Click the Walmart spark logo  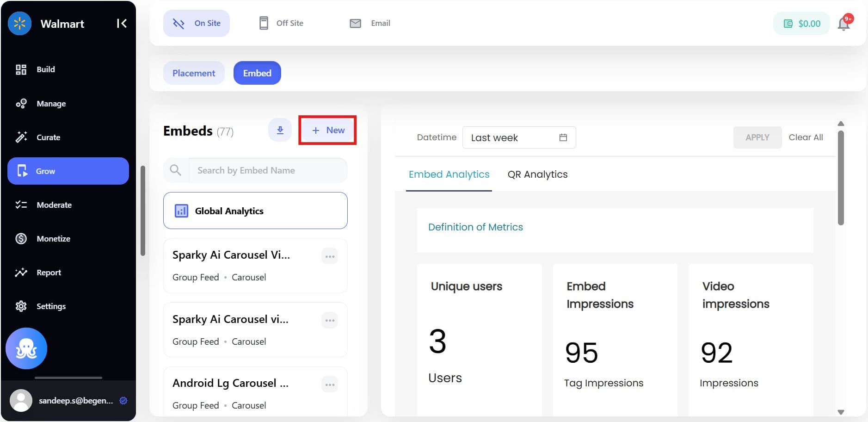click(x=19, y=23)
